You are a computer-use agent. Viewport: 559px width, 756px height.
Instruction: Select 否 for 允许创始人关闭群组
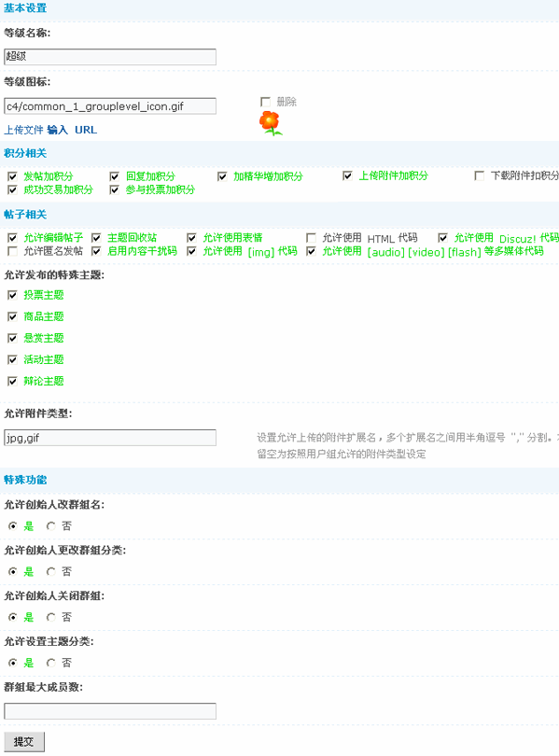click(50, 617)
